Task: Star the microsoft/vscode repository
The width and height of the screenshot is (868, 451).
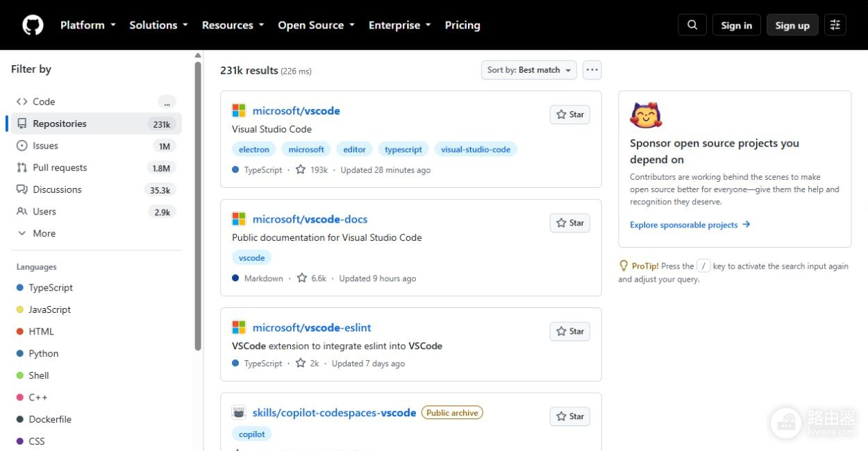Action: click(570, 114)
